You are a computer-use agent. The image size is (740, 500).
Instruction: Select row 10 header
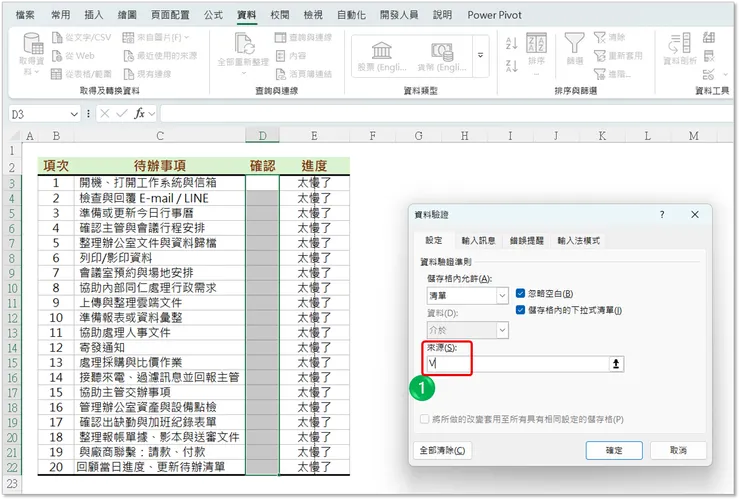pos(12,288)
